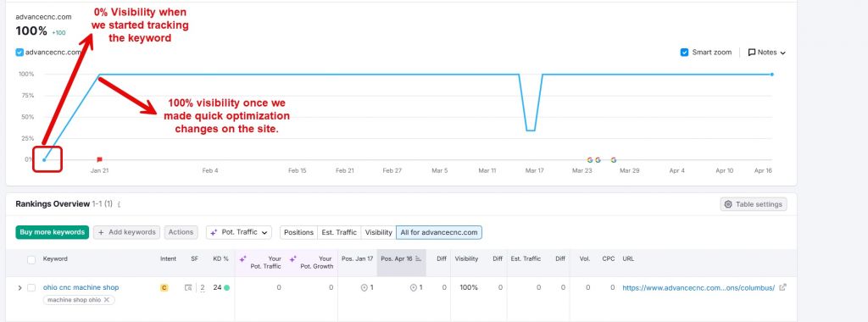Click the sparkle icon beside Your Pot. Traffic
Viewport: 868px width, 322px height.
(243, 258)
